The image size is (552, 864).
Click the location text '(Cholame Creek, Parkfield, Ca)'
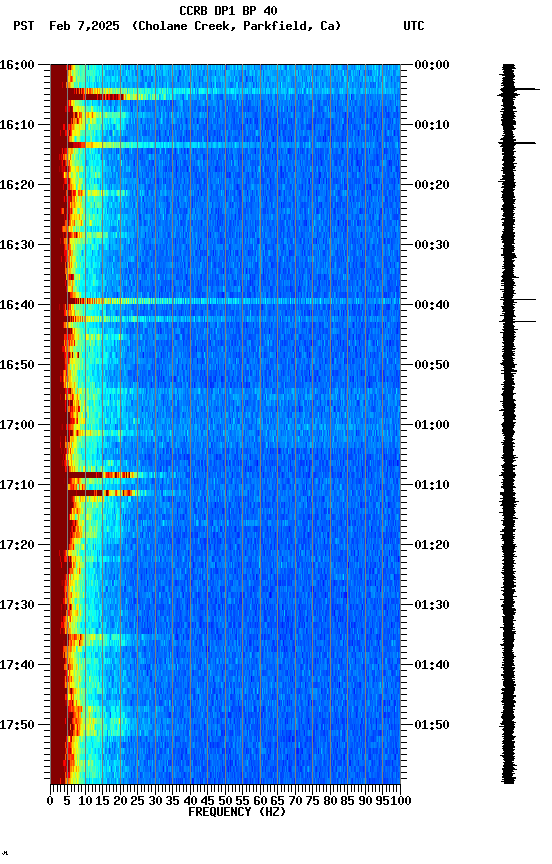[x=236, y=26]
